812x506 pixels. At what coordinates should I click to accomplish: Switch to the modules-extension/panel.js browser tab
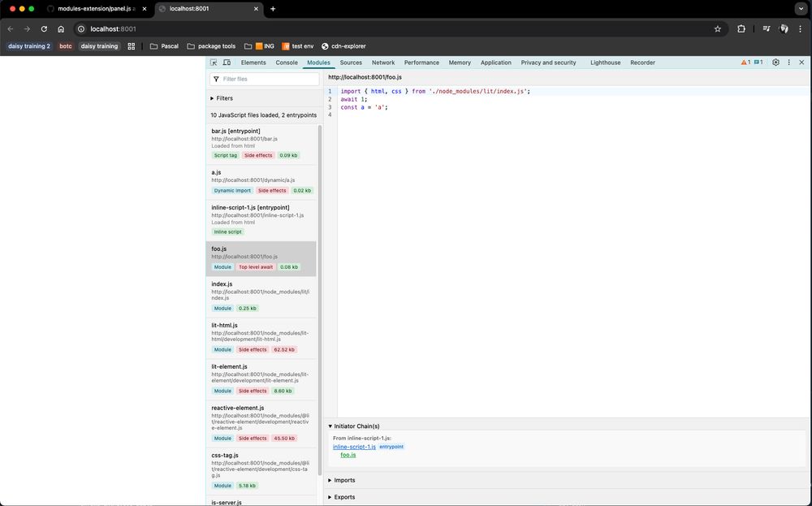tap(96, 9)
